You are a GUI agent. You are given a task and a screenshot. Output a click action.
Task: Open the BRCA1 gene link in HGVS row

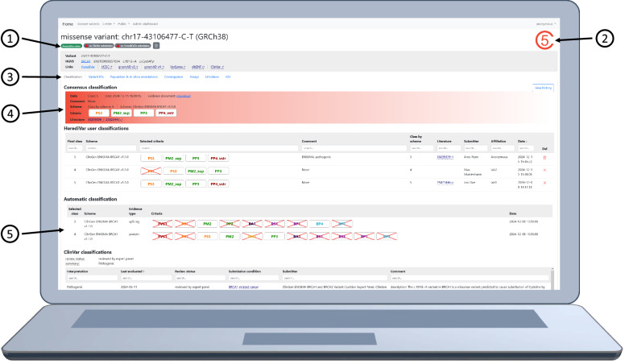tap(85, 61)
